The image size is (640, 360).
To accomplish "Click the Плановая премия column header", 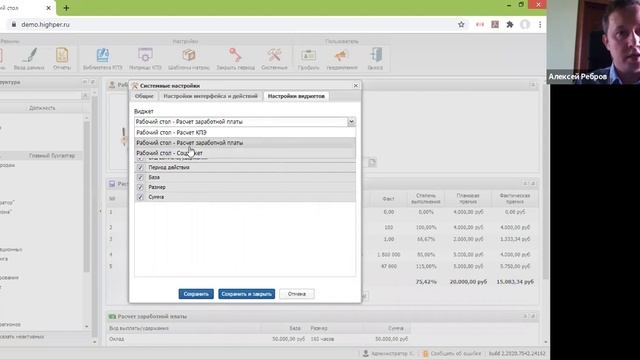I will [468, 199].
